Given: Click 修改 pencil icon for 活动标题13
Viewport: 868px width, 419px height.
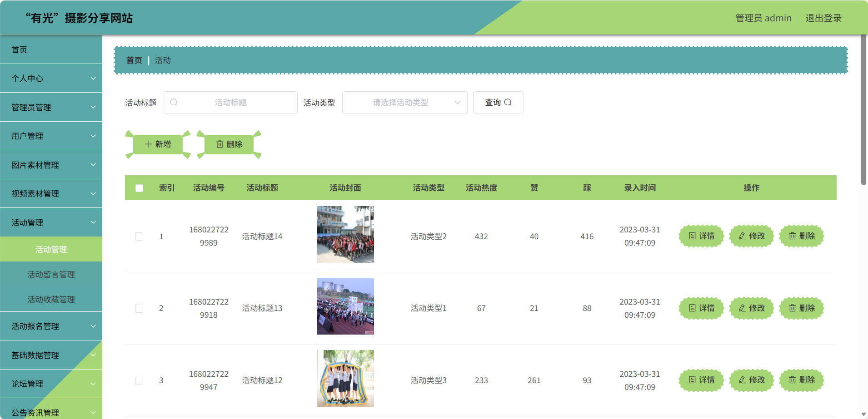Looking at the screenshot, I should (x=742, y=308).
